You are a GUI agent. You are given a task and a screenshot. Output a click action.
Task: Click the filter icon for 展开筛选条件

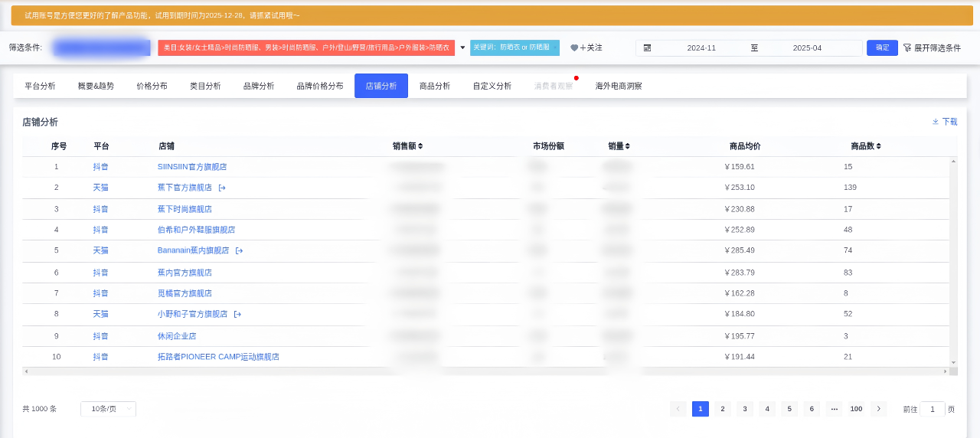click(907, 47)
